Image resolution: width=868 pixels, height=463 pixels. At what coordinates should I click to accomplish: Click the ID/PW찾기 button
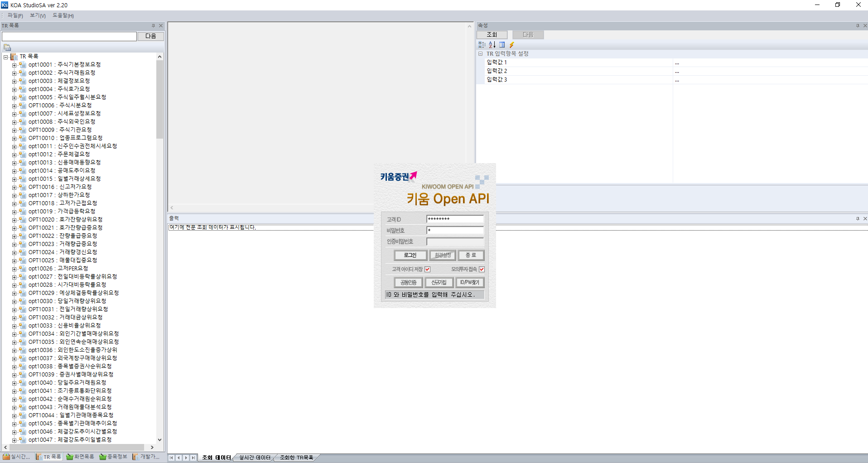[470, 283]
